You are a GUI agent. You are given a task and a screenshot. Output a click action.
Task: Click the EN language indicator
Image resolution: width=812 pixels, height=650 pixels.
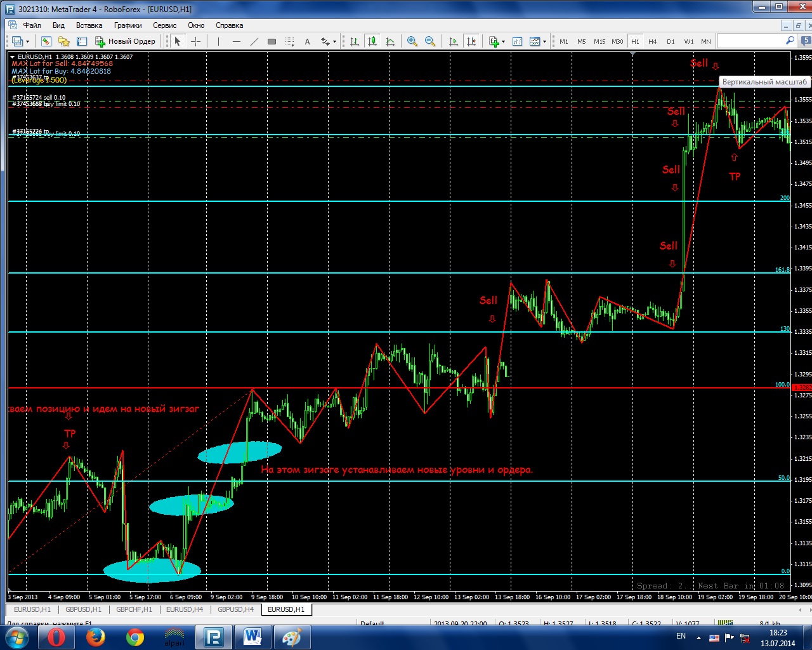[x=681, y=636]
